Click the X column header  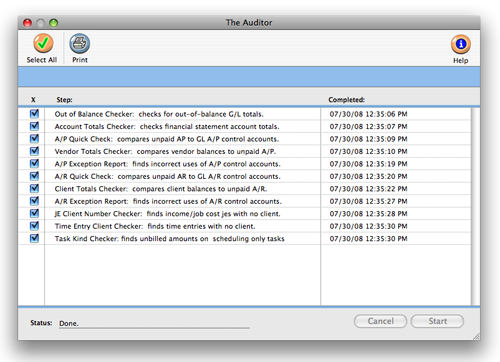(33, 100)
